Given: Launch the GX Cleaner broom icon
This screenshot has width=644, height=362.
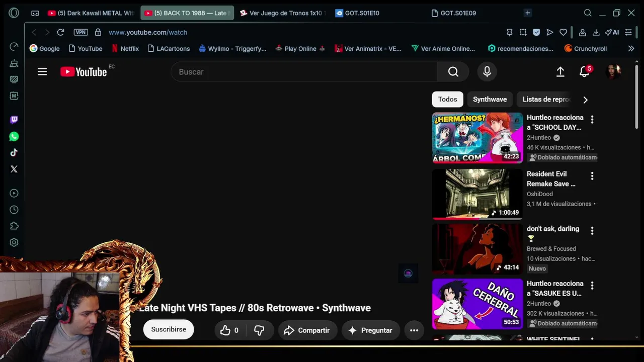Looking at the screenshot, I should [x=14, y=63].
